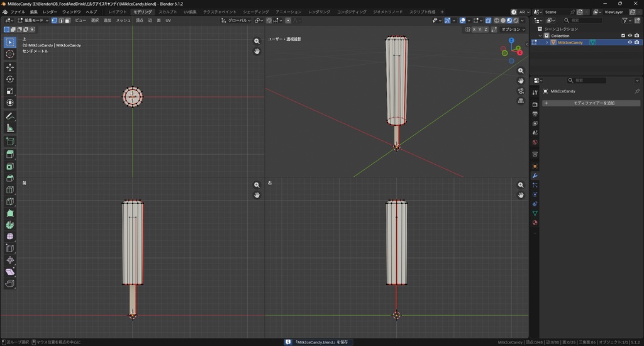Open the Object Data (mesh) properties tab
This screenshot has height=346, width=644.
tap(535, 213)
